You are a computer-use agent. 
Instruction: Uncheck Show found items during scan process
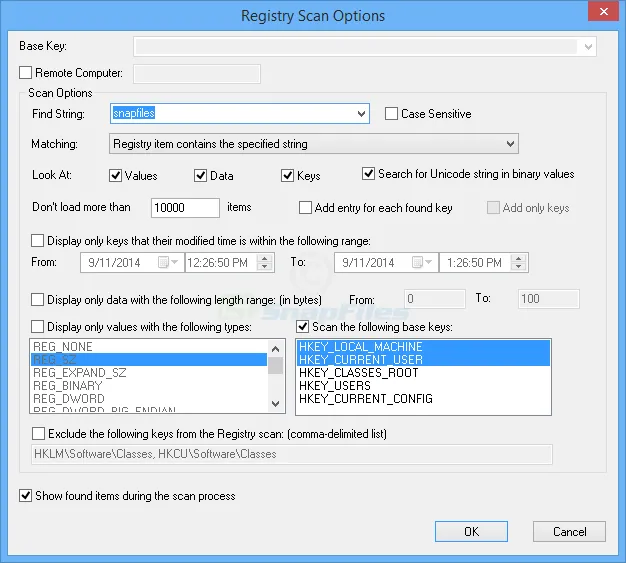coord(26,496)
